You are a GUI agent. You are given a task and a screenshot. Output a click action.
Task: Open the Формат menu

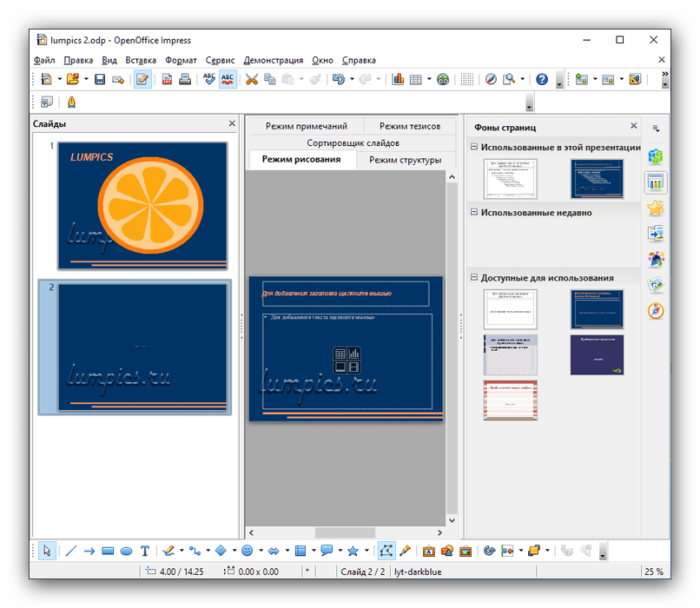click(181, 60)
